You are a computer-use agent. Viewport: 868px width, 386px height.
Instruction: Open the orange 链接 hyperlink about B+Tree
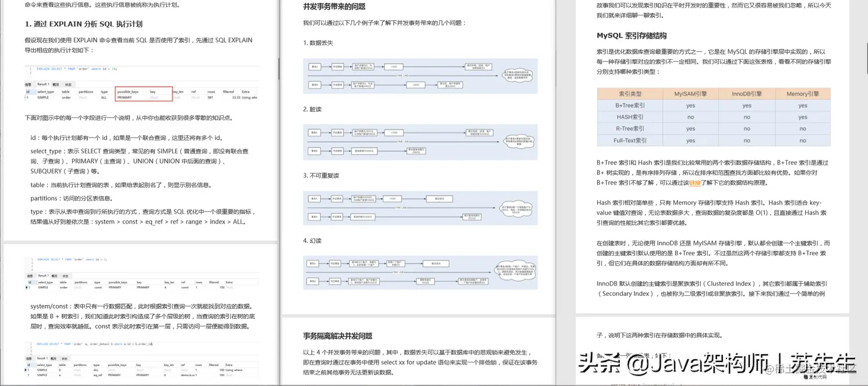click(x=695, y=182)
